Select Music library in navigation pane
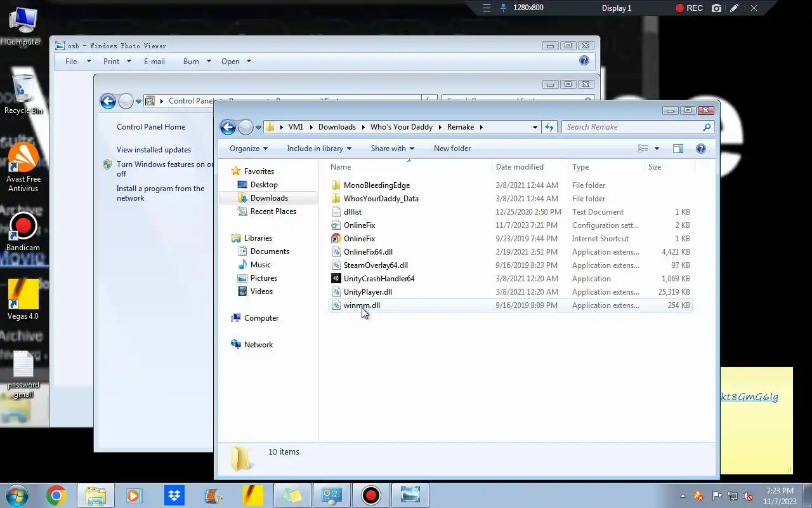Viewport: 812px width, 508px height. (260, 265)
